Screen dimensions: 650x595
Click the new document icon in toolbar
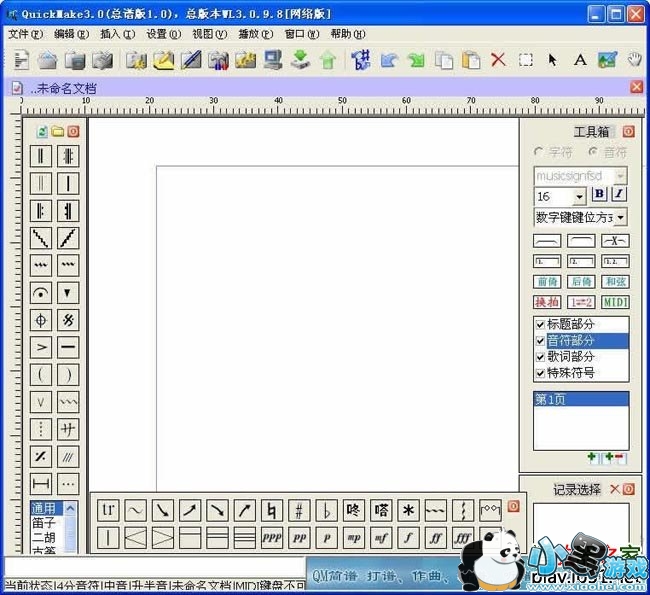tap(21, 60)
